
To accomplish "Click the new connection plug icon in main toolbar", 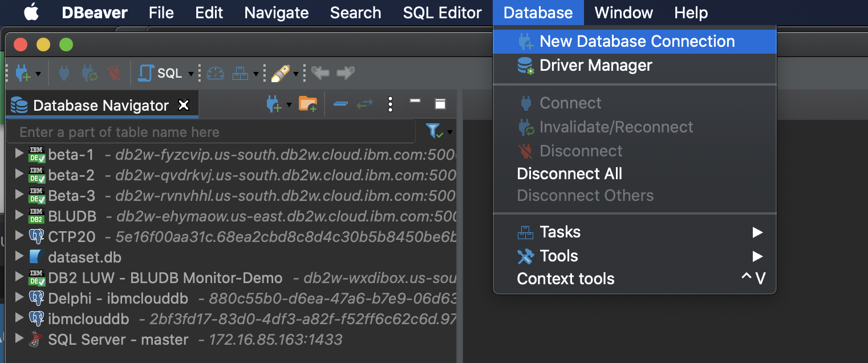I will pos(22,73).
